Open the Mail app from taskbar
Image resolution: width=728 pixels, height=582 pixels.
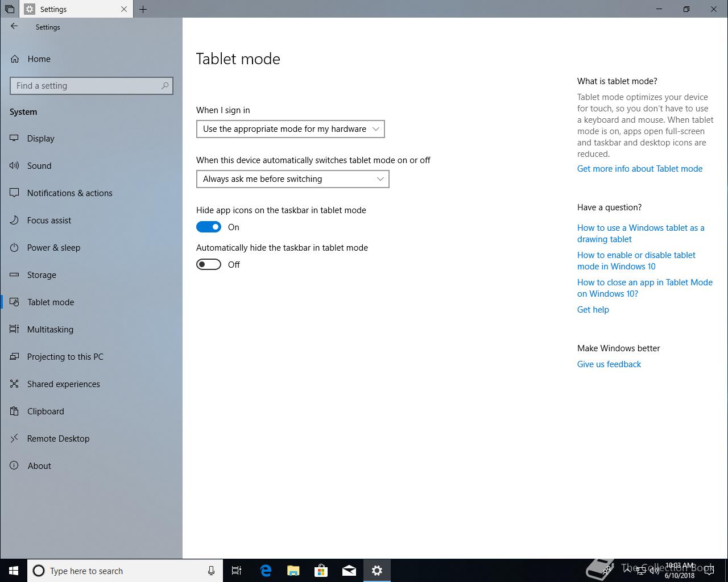coord(349,571)
